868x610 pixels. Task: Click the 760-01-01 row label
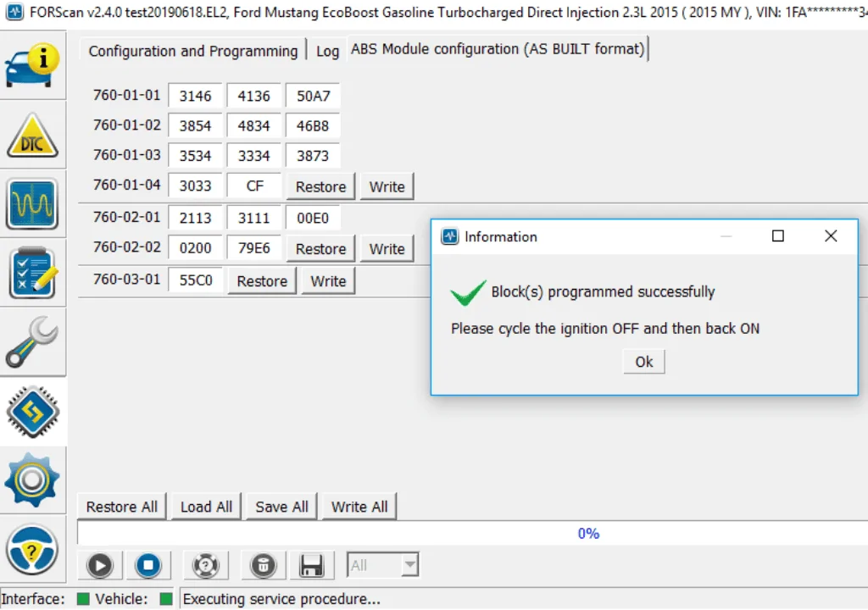point(127,95)
